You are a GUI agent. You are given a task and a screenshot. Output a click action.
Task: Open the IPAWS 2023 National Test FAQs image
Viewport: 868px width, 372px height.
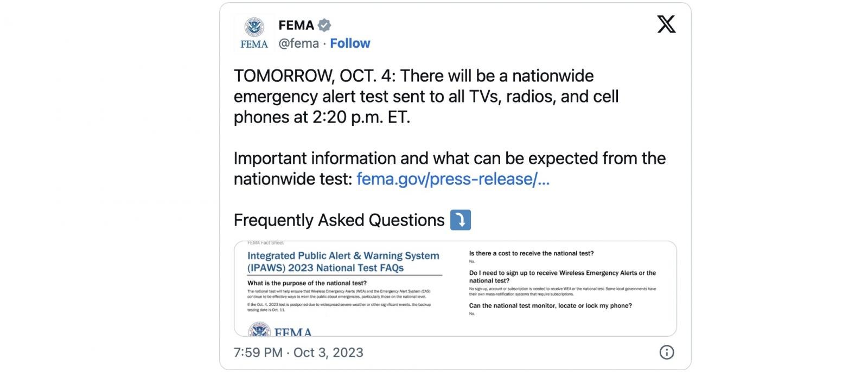click(455, 288)
